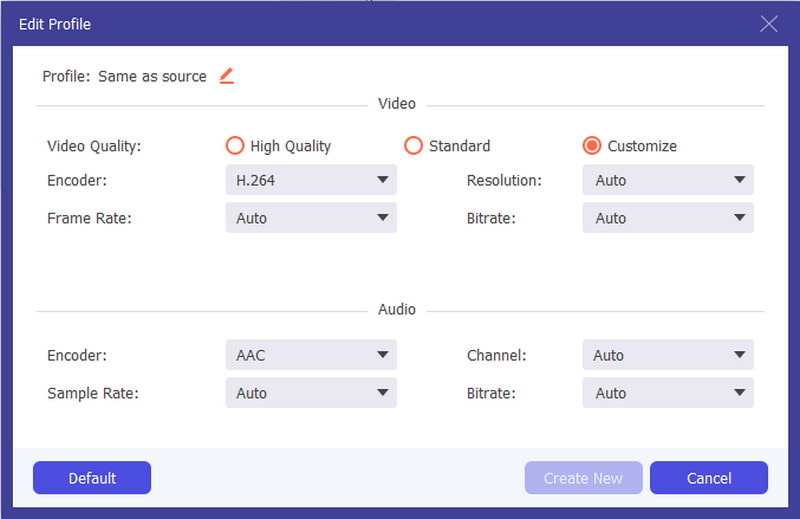Choose Standard video quality
The image size is (800, 519).
click(x=413, y=146)
